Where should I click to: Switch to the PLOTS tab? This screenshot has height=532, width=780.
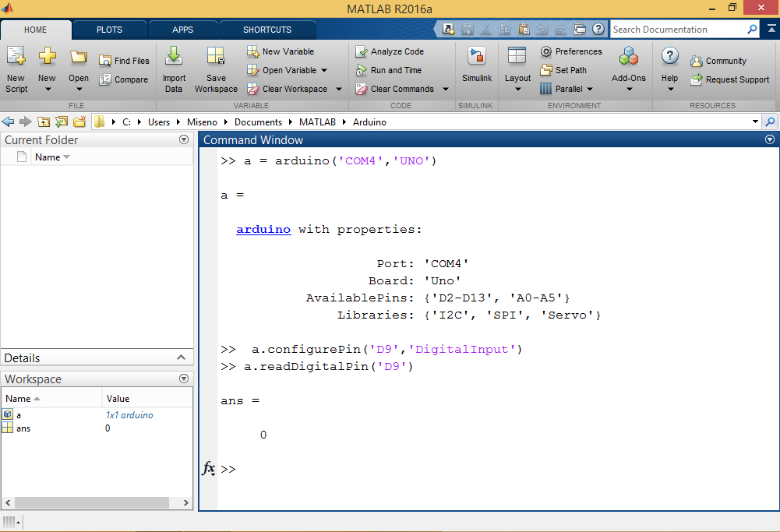tap(109, 30)
